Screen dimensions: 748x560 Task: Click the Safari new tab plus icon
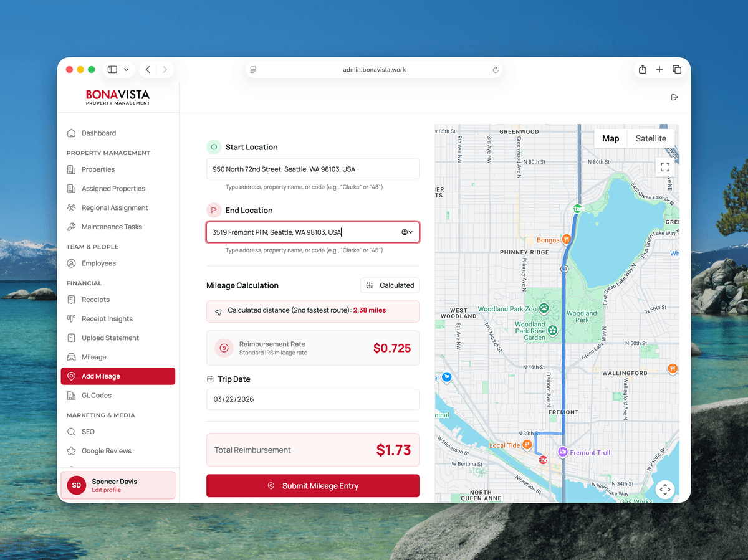tap(659, 70)
